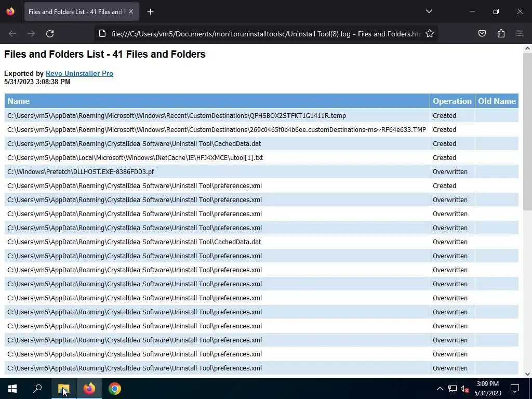The width and height of the screenshot is (532, 399).
Task: Click the Firefox forward arrow
Action: pos(31,34)
